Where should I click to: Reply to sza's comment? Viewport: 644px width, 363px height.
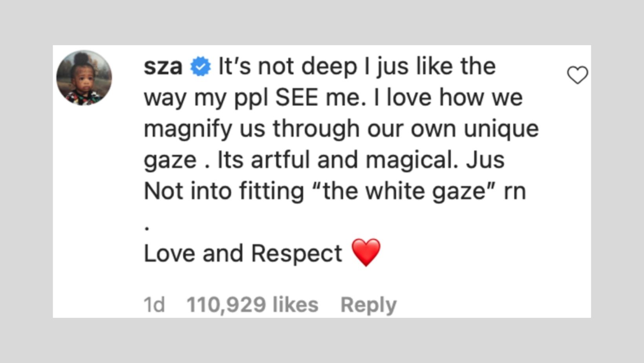point(368,305)
